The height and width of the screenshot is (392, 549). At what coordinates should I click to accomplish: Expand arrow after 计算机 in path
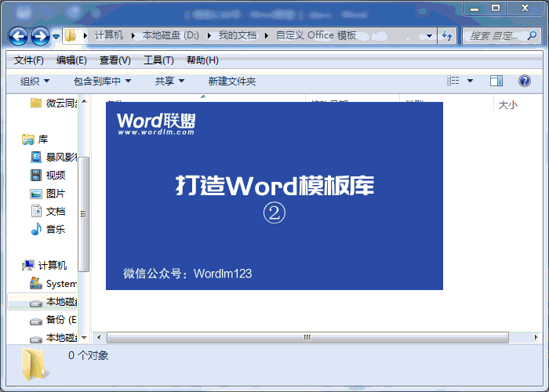[x=133, y=36]
